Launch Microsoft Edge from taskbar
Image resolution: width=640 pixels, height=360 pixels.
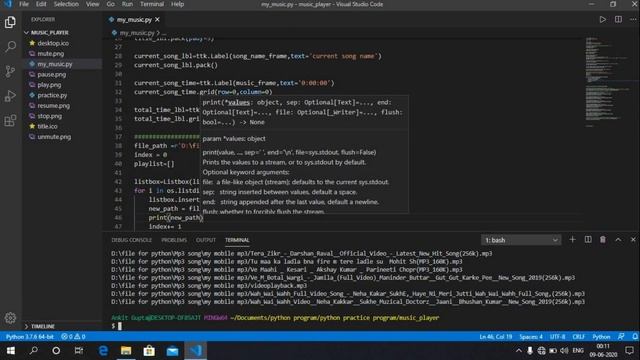pyautogui.click(x=103, y=351)
